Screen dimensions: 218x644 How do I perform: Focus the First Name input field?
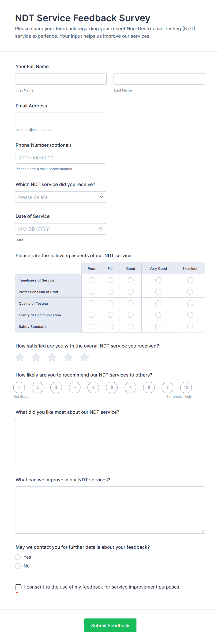coord(60,79)
